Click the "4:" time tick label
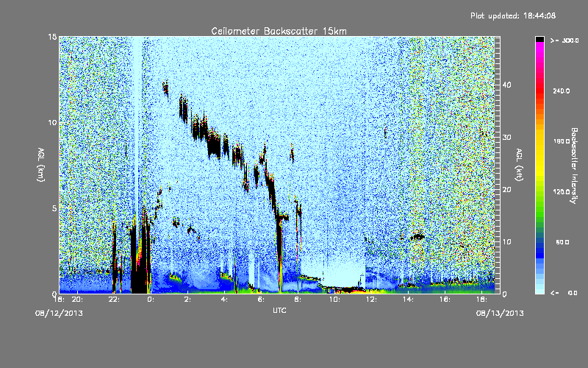The image size is (588, 368). tap(225, 300)
